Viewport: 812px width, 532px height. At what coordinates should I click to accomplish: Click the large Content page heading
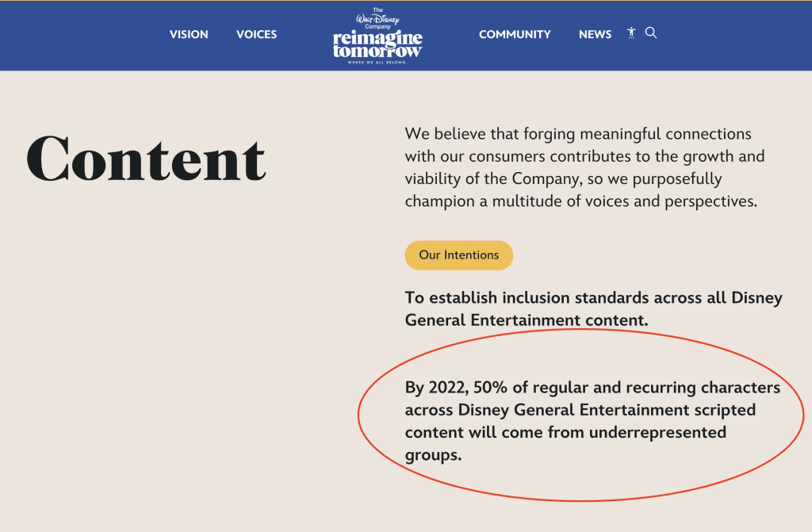(x=146, y=159)
